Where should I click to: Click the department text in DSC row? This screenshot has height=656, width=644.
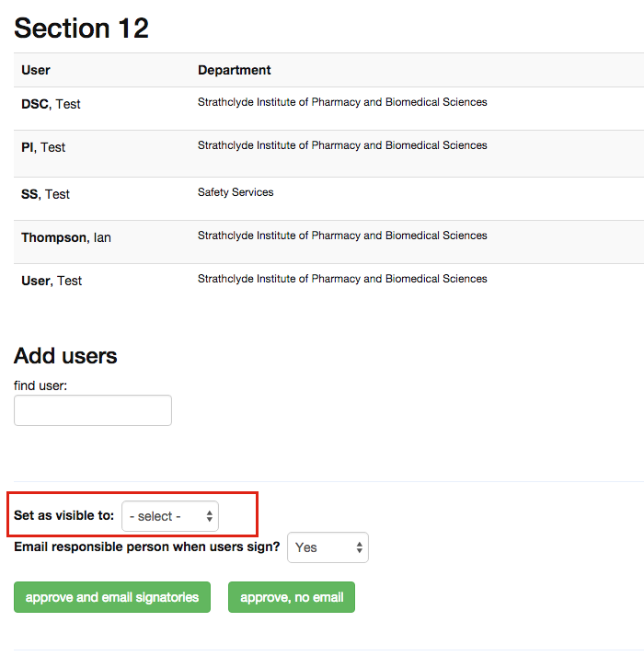pyautogui.click(x=342, y=102)
